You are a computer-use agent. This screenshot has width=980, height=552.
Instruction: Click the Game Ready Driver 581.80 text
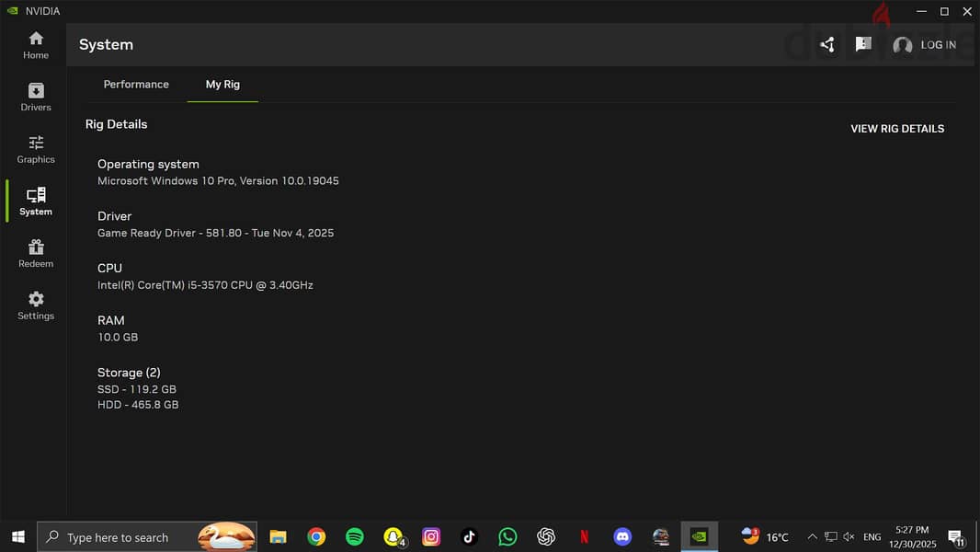click(216, 233)
